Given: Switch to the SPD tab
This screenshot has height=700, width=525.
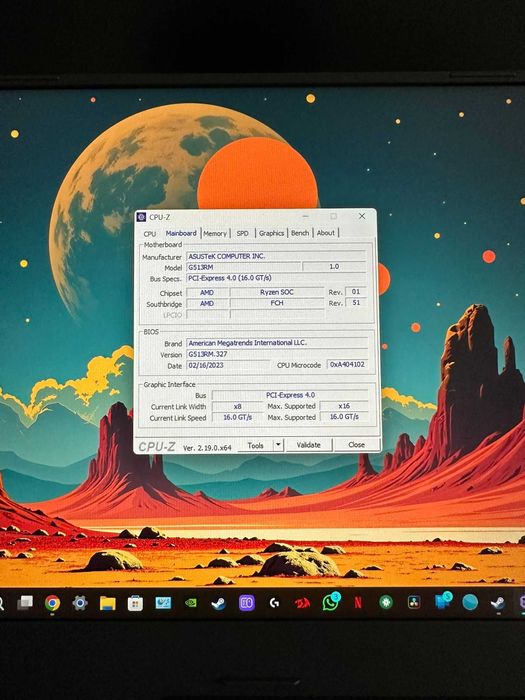Looking at the screenshot, I should click(x=242, y=233).
